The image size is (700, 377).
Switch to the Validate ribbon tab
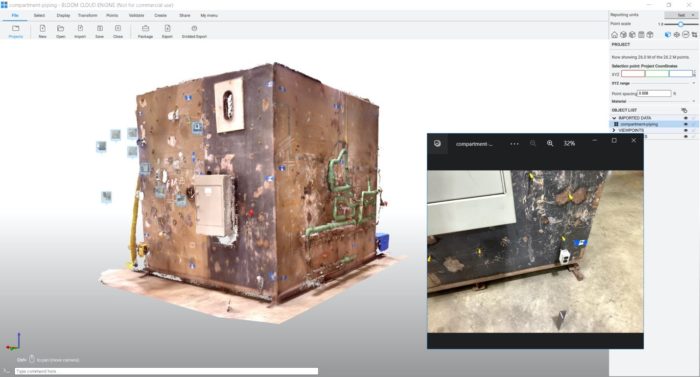tap(136, 15)
